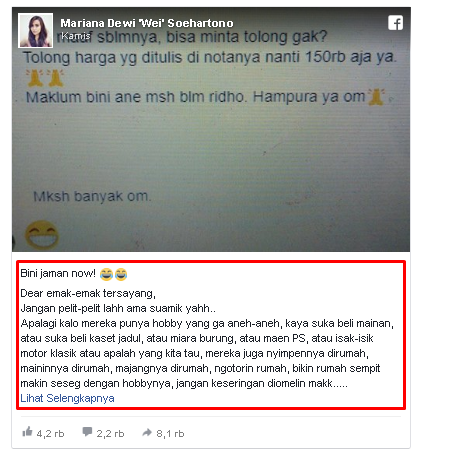Click 'Tolong harga yg ditulis' message line

(x=210, y=57)
